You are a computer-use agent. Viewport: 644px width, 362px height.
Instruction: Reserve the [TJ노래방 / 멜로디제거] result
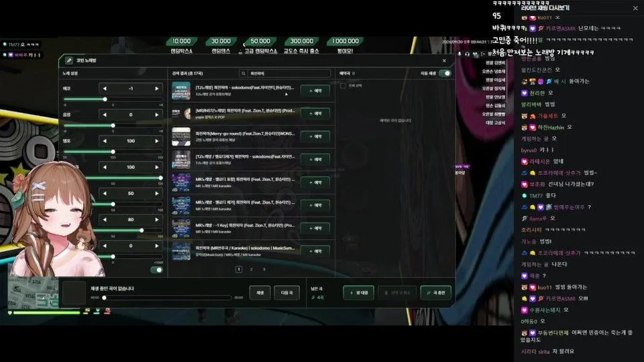coord(315,160)
